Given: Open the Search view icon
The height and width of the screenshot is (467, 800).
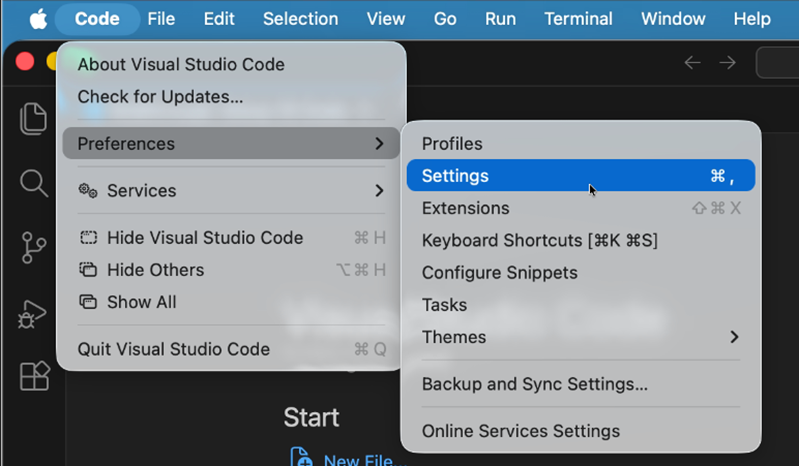Looking at the screenshot, I should [34, 182].
